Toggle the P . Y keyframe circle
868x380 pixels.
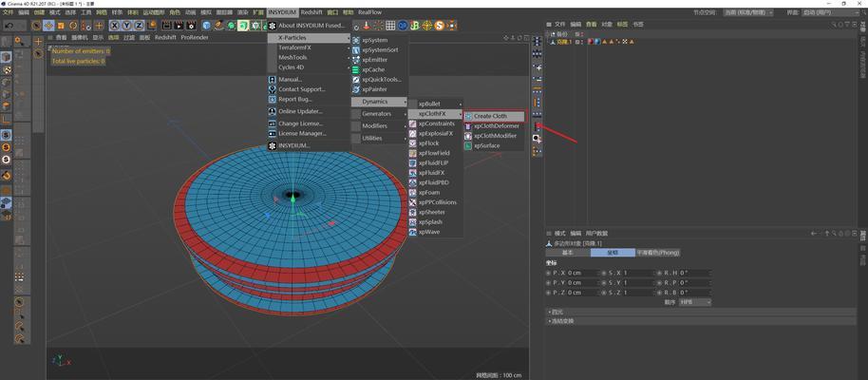click(548, 283)
